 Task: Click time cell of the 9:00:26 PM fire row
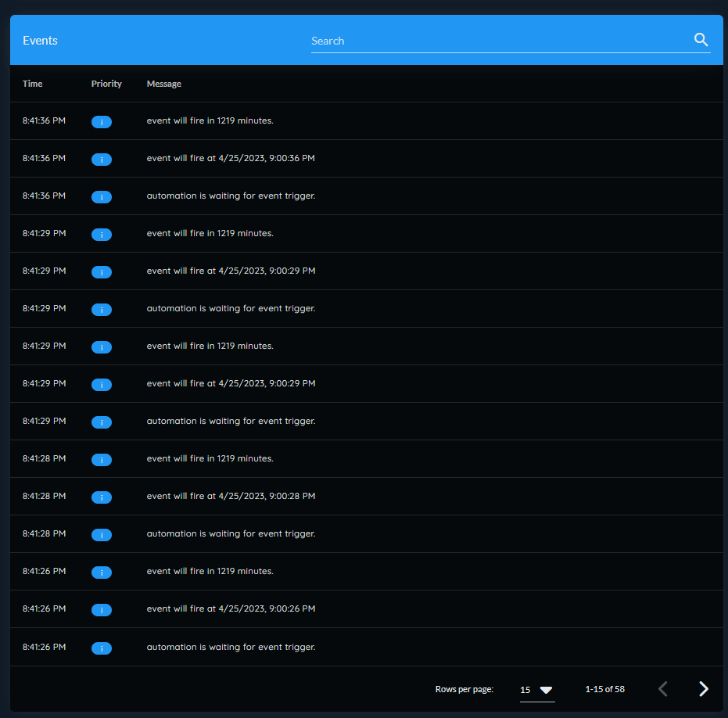[x=44, y=609]
